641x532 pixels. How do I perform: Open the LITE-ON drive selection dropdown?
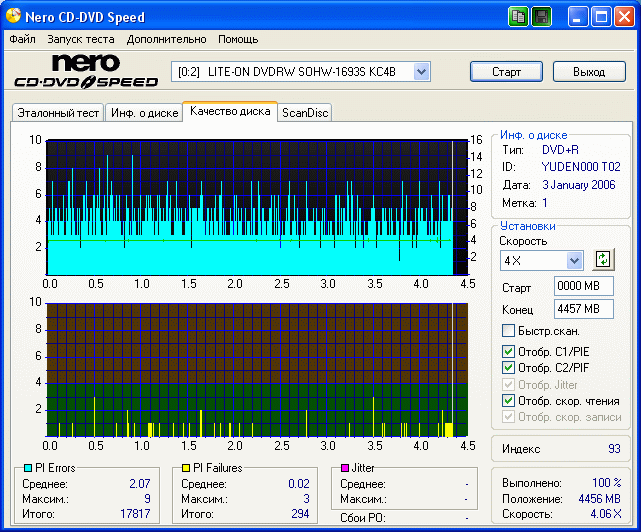click(x=421, y=71)
